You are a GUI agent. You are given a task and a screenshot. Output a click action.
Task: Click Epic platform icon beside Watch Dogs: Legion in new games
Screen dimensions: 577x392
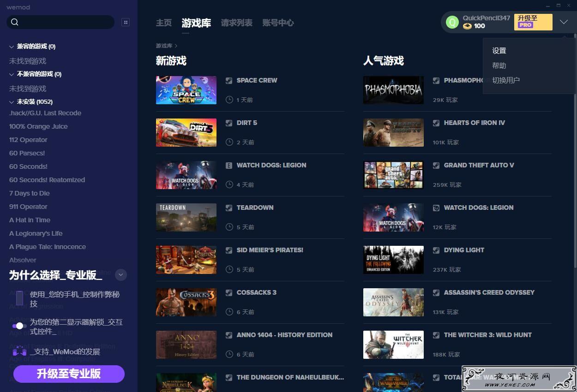coord(229,165)
